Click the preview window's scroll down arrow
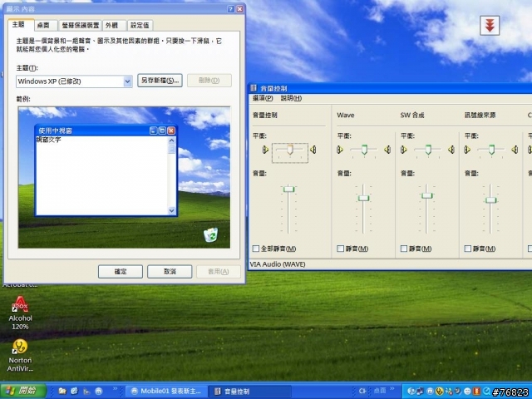The width and height of the screenshot is (532, 399). pos(172,210)
